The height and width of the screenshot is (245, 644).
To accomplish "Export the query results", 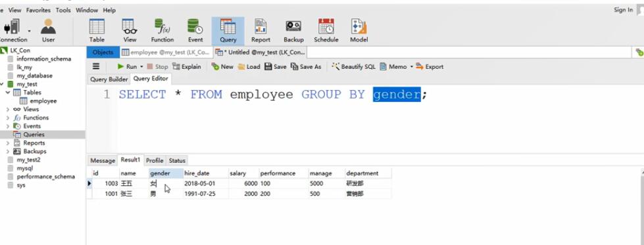I will [x=430, y=66].
